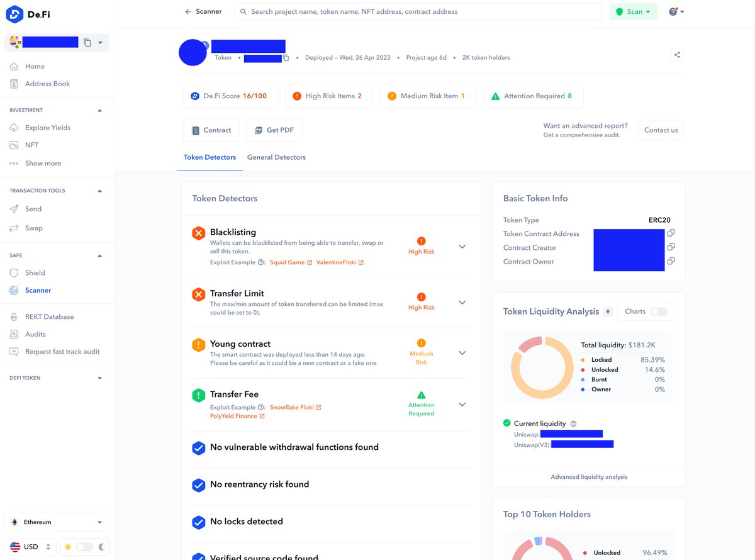The image size is (755, 560).
Task: Open Explore Yields
Action: pyautogui.click(x=48, y=128)
